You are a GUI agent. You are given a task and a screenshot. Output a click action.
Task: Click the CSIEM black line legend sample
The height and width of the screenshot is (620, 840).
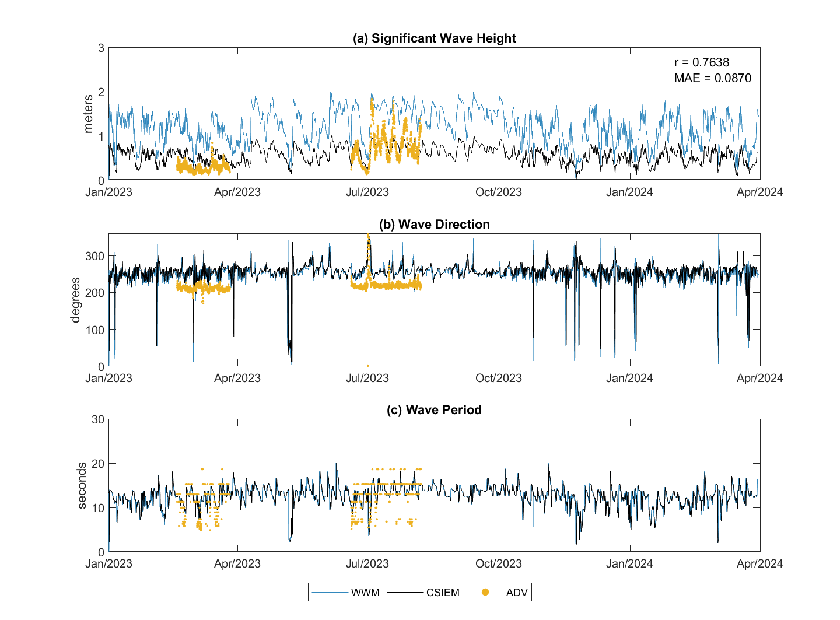click(x=405, y=593)
